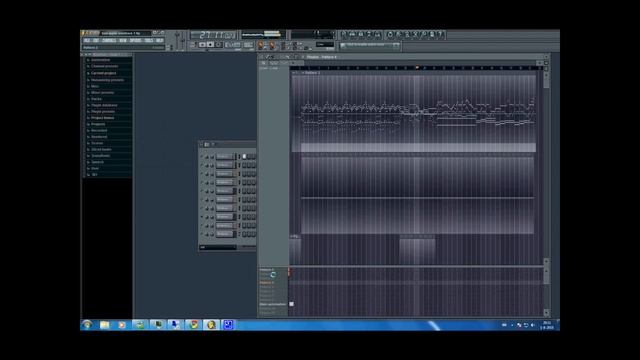The height and width of the screenshot is (360, 640).
Task: Open Windows Media Player from the taskbar
Action: pos(122,325)
